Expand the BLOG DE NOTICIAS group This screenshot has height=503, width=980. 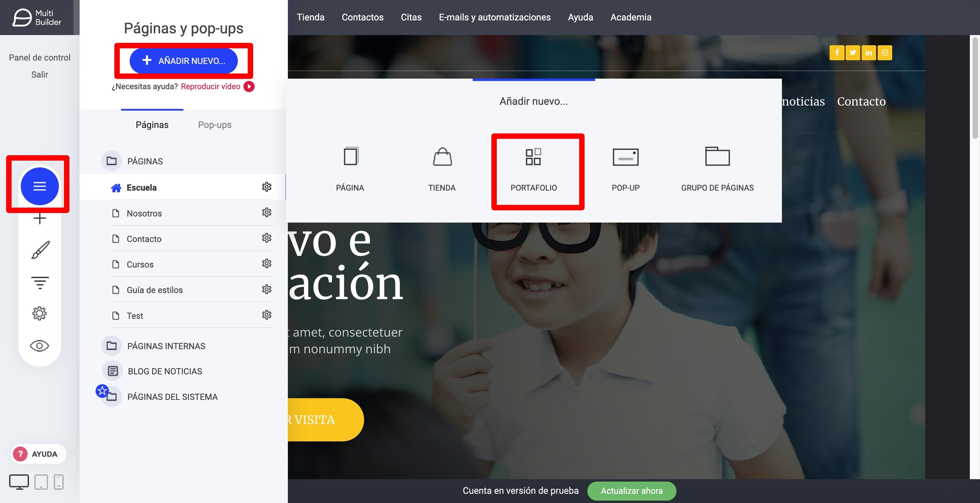click(x=165, y=371)
